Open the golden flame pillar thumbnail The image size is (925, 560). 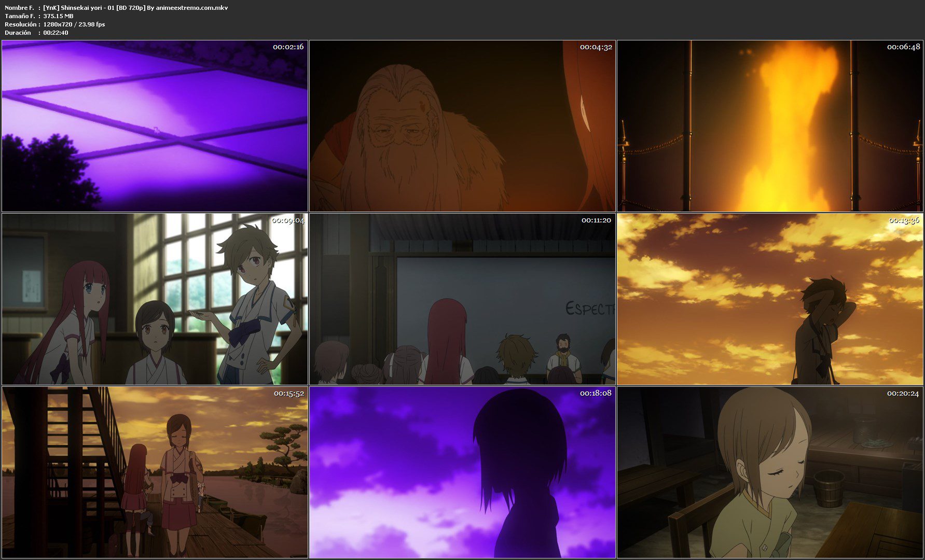pos(770,126)
